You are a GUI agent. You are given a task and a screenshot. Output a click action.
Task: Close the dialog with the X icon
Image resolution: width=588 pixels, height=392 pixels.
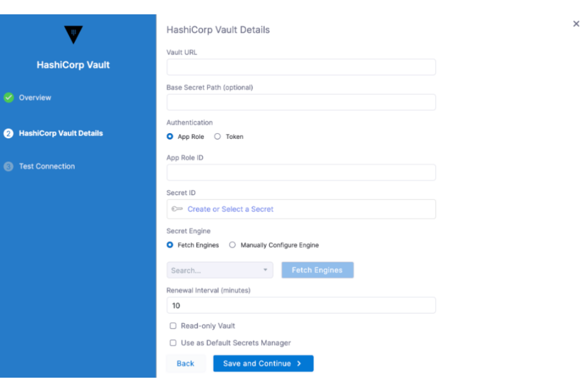(x=576, y=24)
